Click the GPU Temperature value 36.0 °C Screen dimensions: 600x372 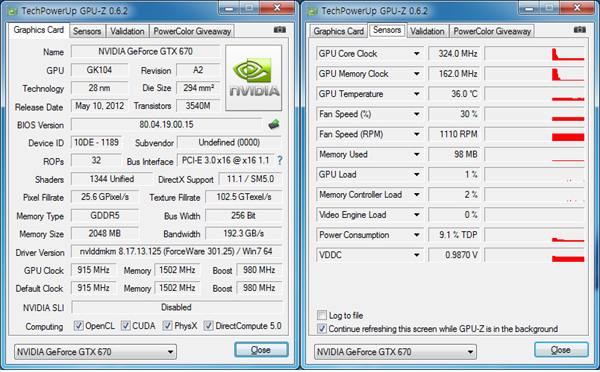(454, 94)
